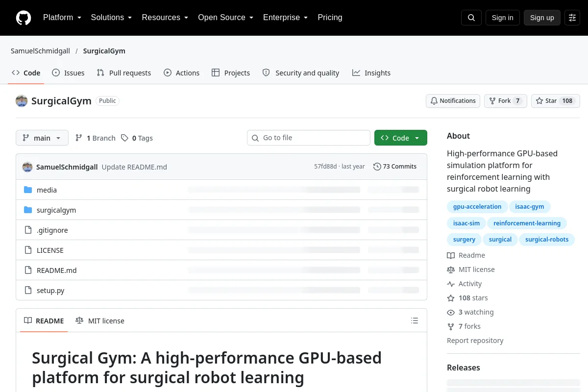588x392 pixels.
Task: Switch to the Code tab label
Action: 32,73
